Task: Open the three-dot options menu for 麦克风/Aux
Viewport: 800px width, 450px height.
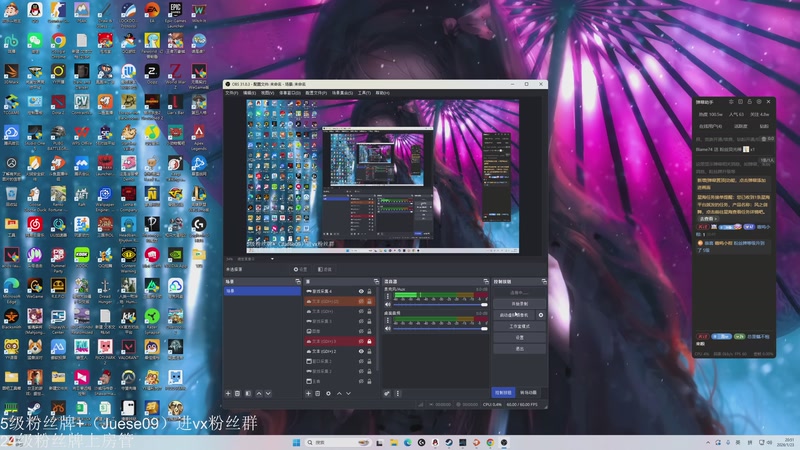Action: [388, 296]
